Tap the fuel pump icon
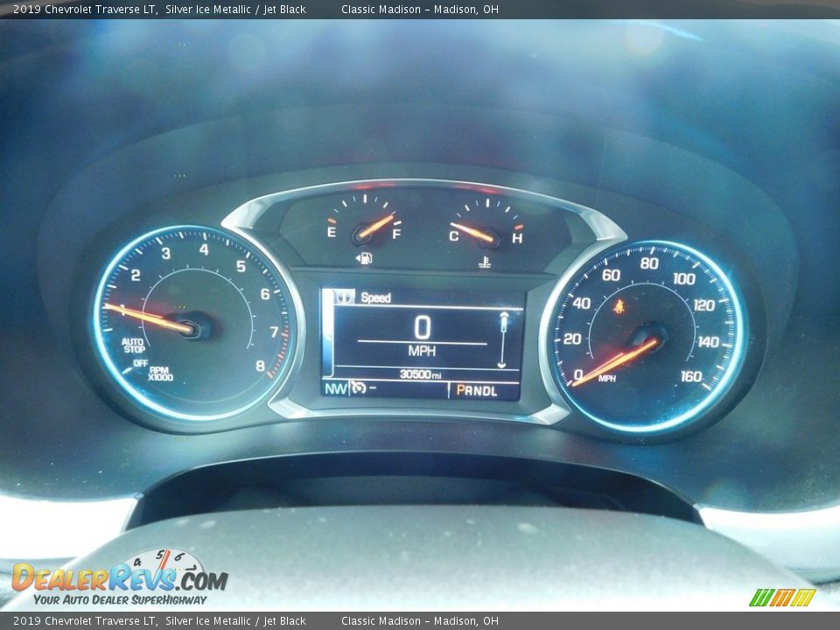840x630 pixels. (362, 258)
